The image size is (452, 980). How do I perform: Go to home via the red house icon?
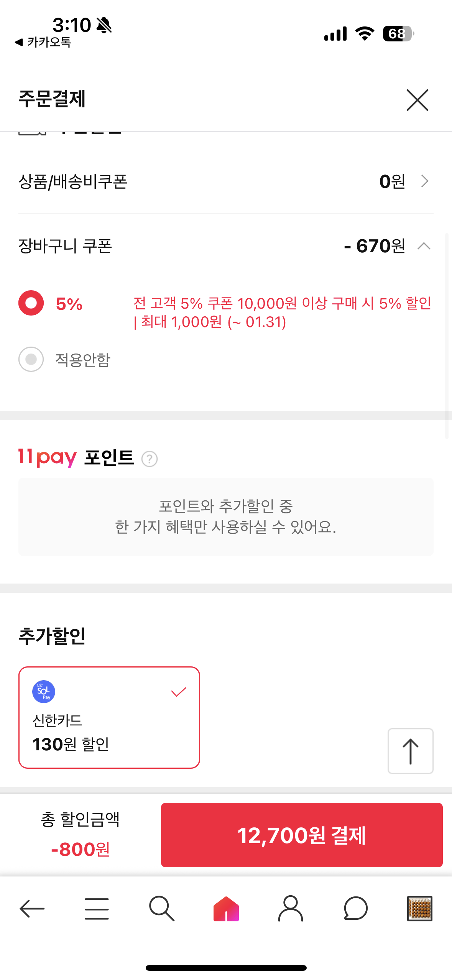pos(226,908)
